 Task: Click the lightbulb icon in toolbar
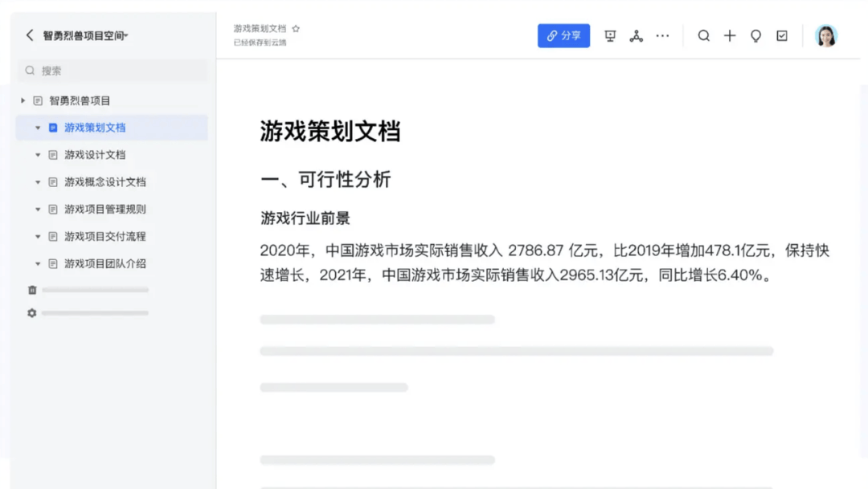[755, 36]
